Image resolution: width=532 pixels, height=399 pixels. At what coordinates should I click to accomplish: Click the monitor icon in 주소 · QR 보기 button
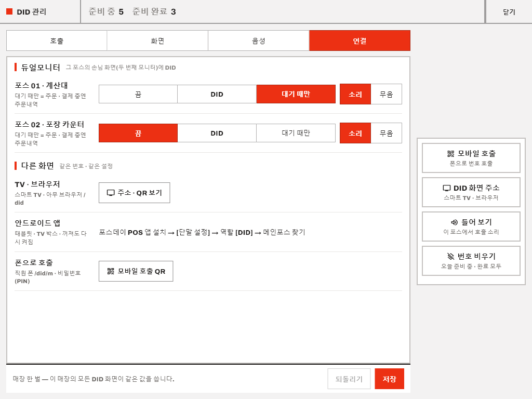click(x=111, y=193)
